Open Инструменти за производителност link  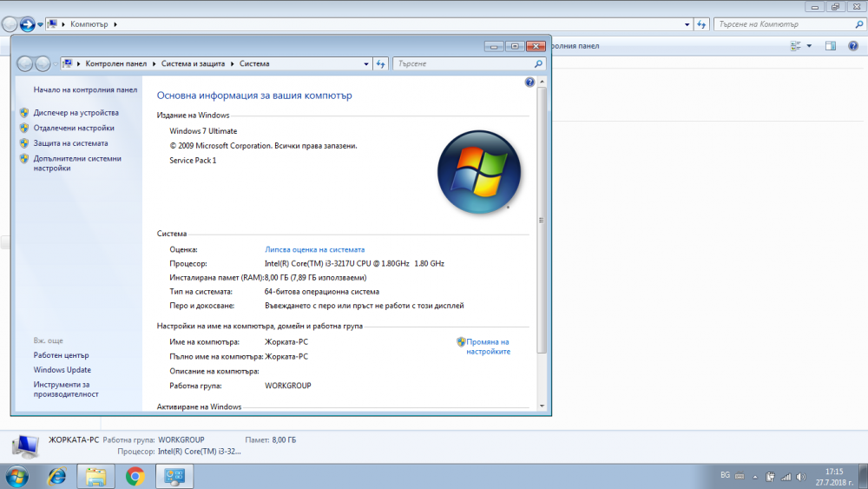66,389
